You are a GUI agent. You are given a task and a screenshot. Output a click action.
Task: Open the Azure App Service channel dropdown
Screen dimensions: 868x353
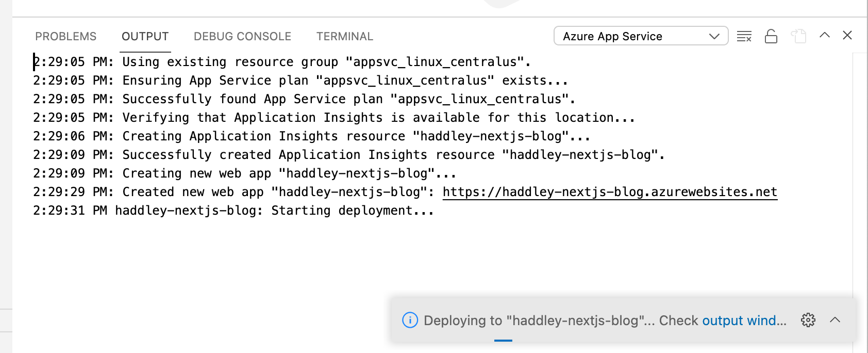(641, 36)
